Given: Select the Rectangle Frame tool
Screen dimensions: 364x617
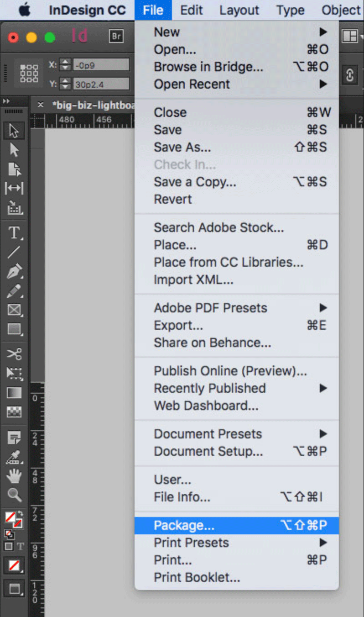Looking at the screenshot, I should pyautogui.click(x=14, y=311).
